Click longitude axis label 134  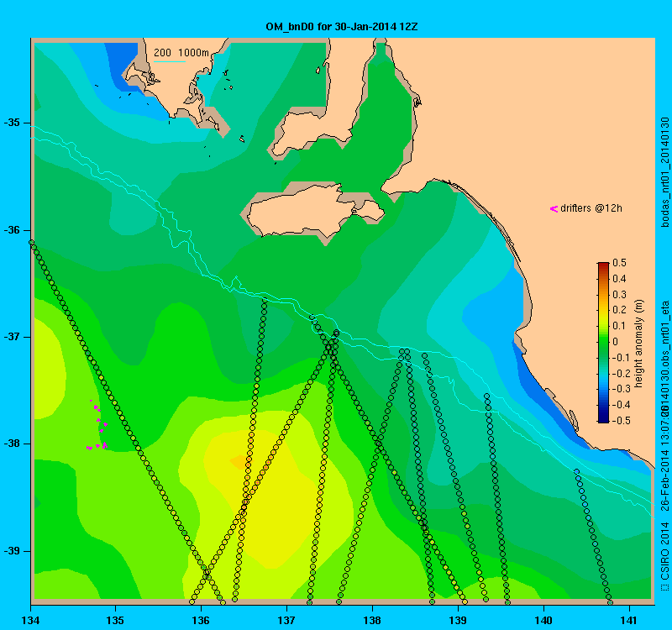(30, 620)
